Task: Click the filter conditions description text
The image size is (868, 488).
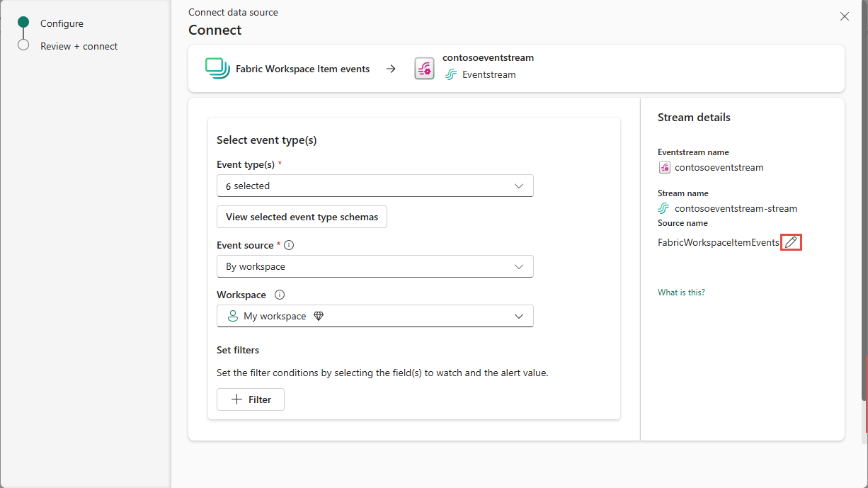Action: tap(382, 373)
